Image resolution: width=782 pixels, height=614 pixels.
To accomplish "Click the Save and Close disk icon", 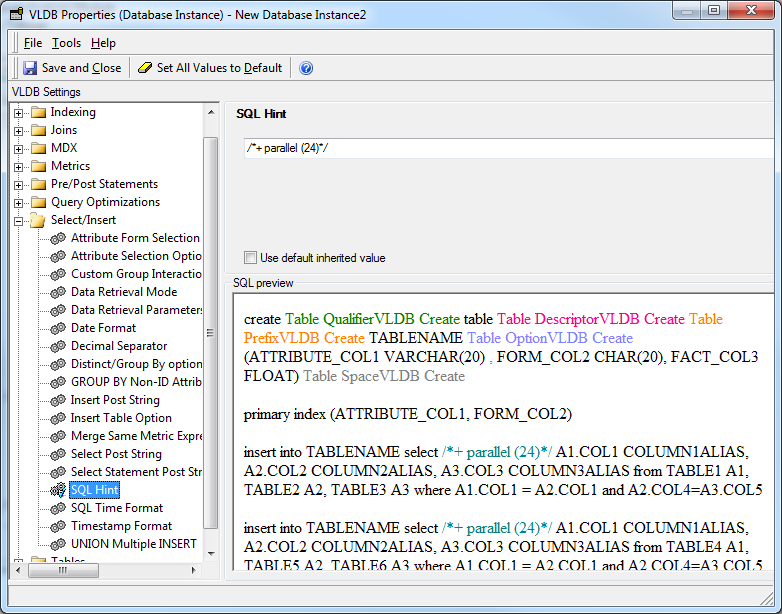I will click(x=30, y=68).
